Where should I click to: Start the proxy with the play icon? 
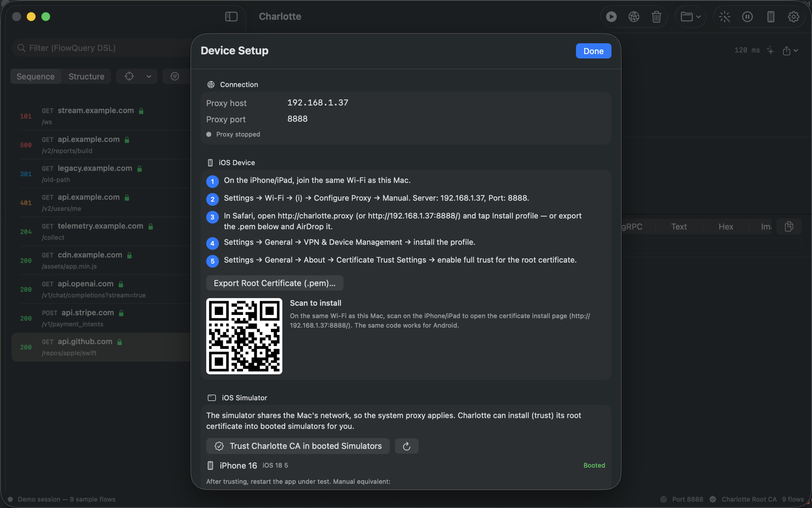611,17
